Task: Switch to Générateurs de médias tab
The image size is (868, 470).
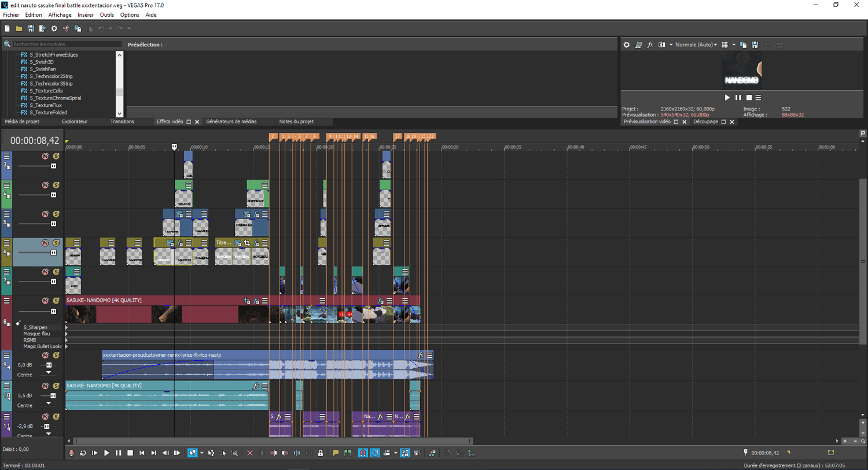Action: [x=231, y=121]
